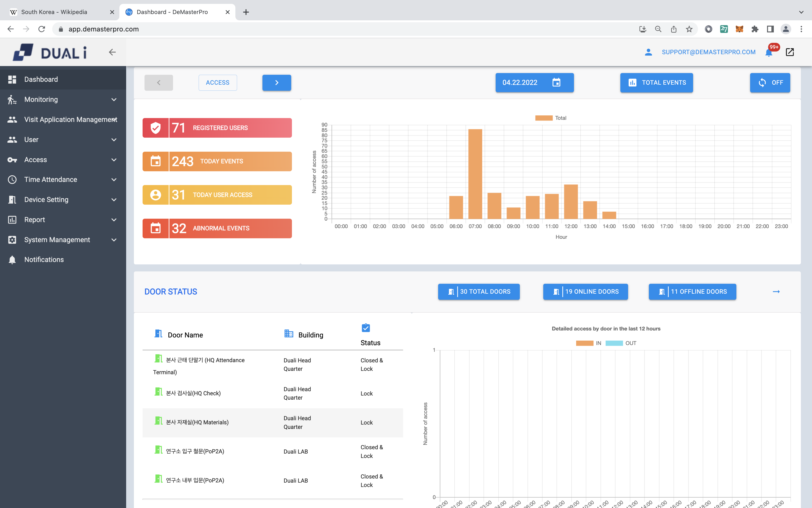Expand the Device Setting menu
This screenshot has width=812, height=508.
(x=63, y=200)
